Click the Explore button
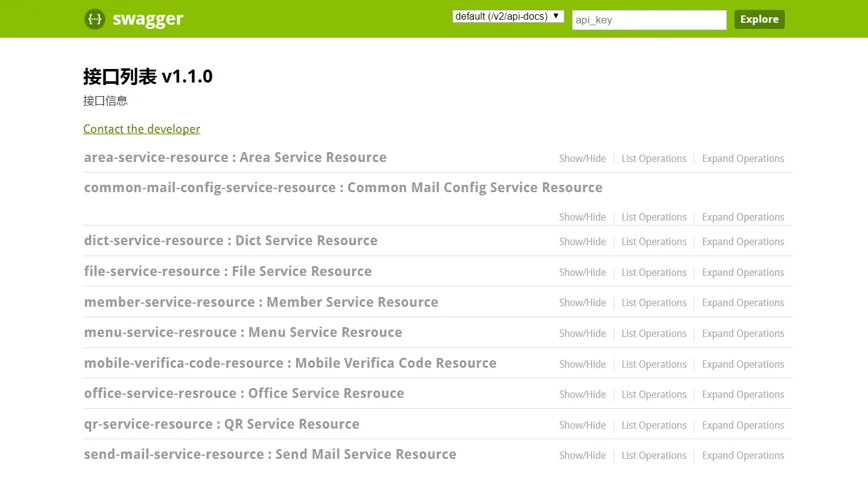 point(759,19)
